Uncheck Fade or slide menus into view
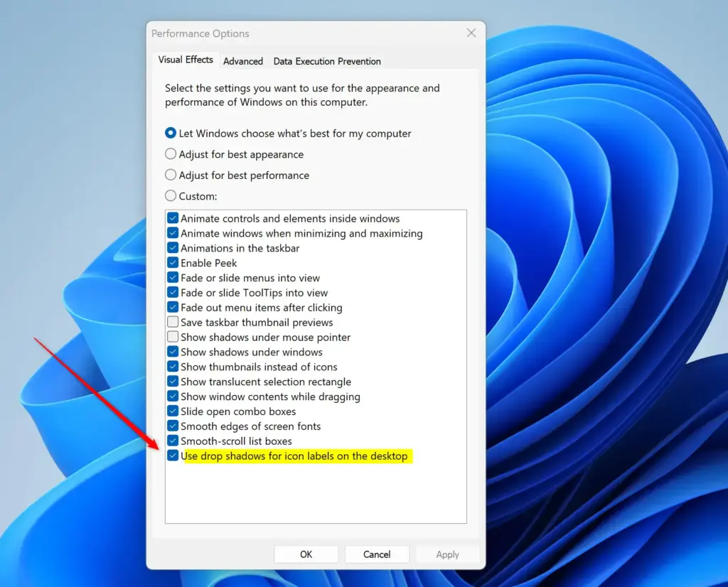The height and width of the screenshot is (587, 728). pyautogui.click(x=173, y=277)
